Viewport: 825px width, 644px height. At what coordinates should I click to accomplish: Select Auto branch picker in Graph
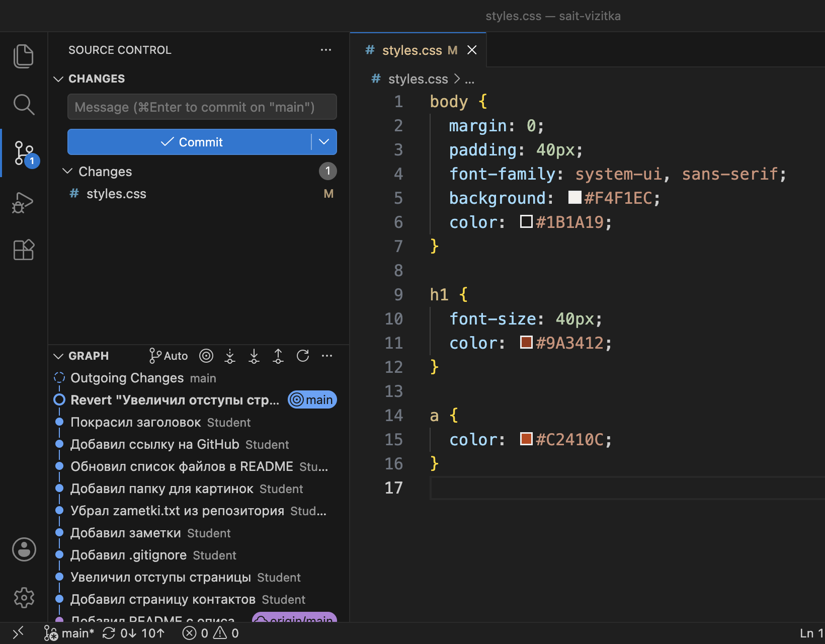[169, 356]
